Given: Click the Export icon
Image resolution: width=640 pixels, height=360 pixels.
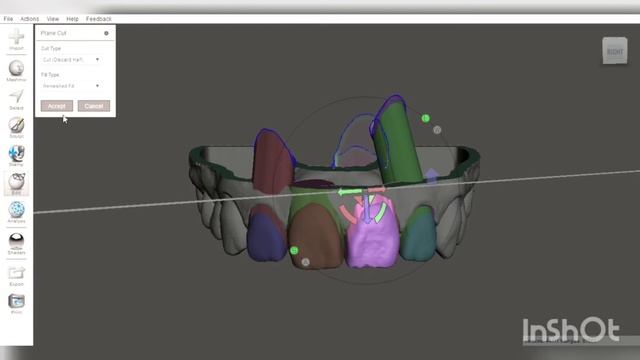Looking at the screenshot, I should coord(16,276).
